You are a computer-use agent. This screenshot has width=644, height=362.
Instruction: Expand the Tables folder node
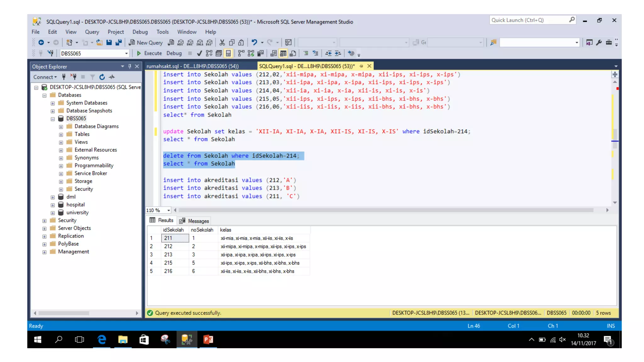(61, 134)
